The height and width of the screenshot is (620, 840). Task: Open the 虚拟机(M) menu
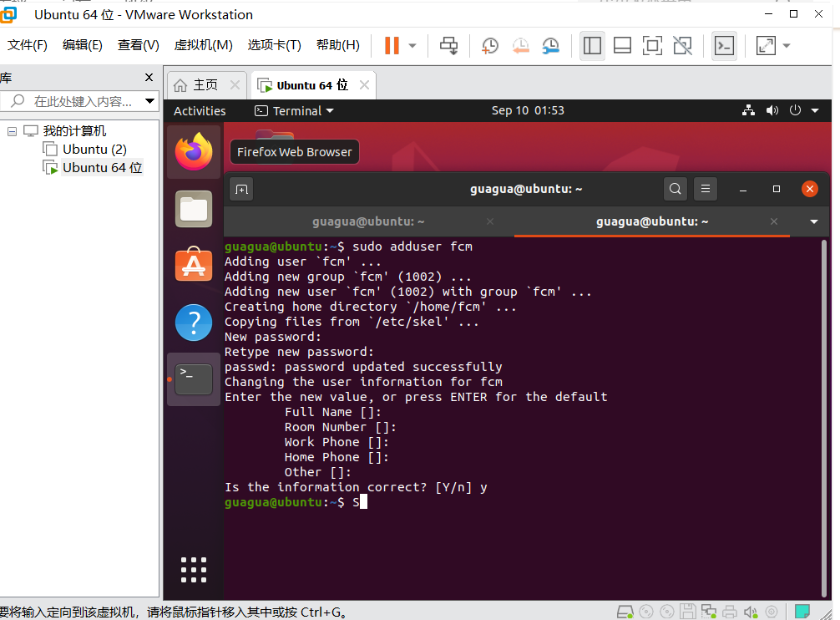tap(204, 45)
